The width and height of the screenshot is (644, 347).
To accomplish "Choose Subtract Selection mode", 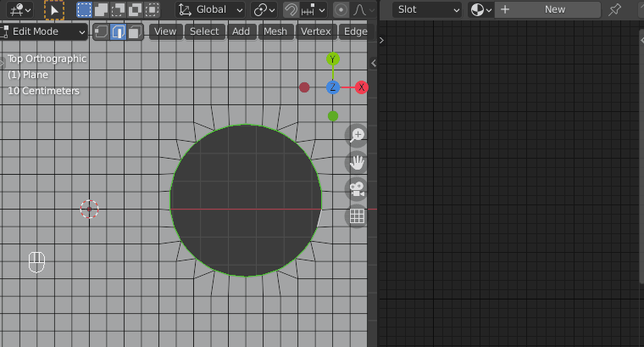I will pos(118,9).
